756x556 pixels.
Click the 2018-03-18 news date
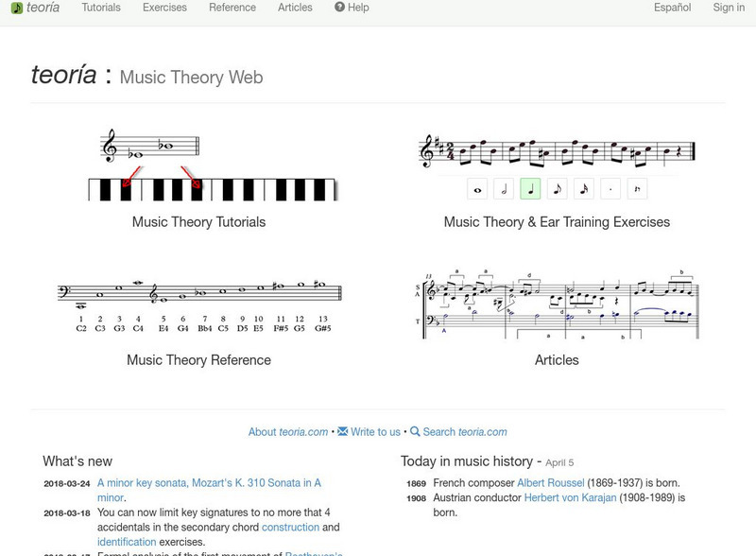67,513
